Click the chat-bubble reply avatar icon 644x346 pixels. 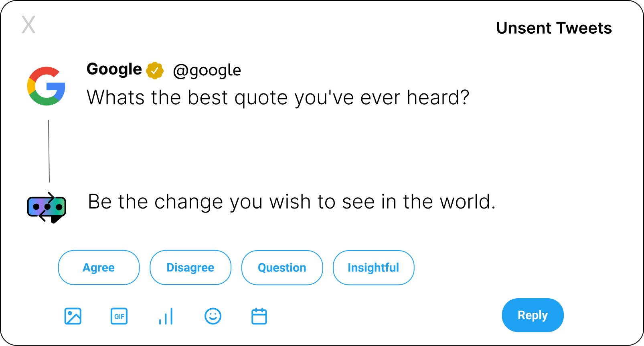(x=47, y=207)
